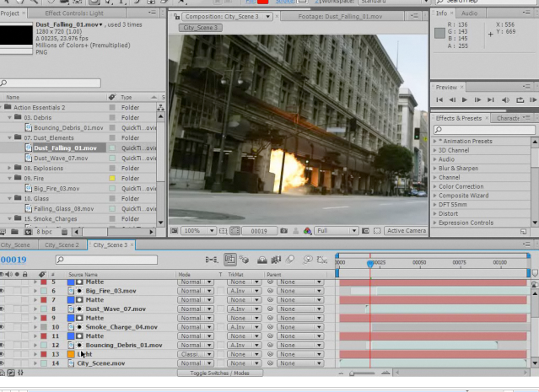Screen dimensions: 539x392
Task: Create new animation preset icon
Action: pyautogui.click(x=523, y=232)
